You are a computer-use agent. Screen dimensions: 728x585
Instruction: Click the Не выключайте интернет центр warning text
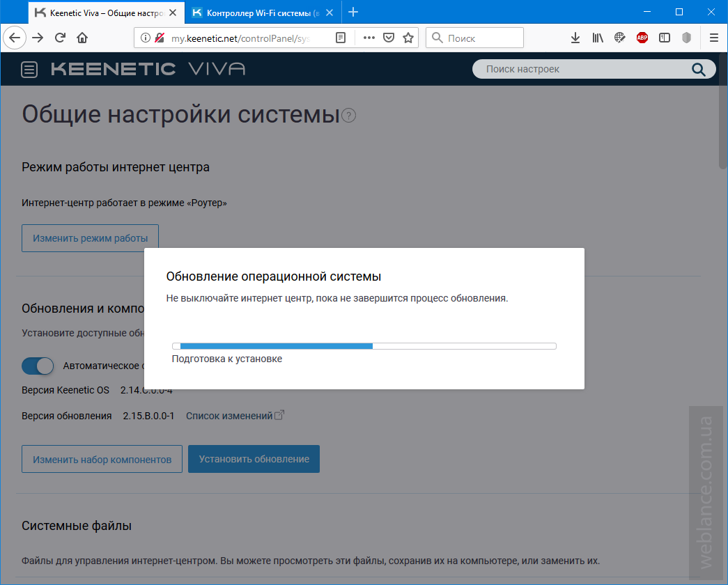[x=337, y=298]
